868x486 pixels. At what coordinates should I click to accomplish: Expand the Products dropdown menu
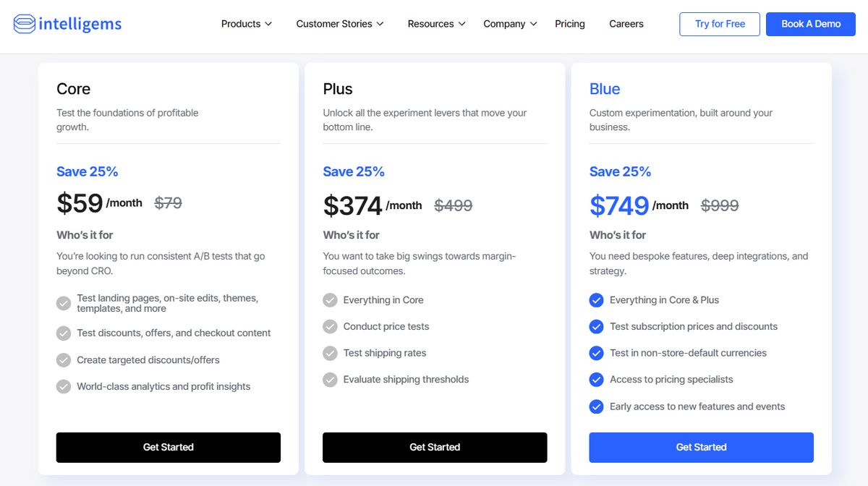point(246,23)
